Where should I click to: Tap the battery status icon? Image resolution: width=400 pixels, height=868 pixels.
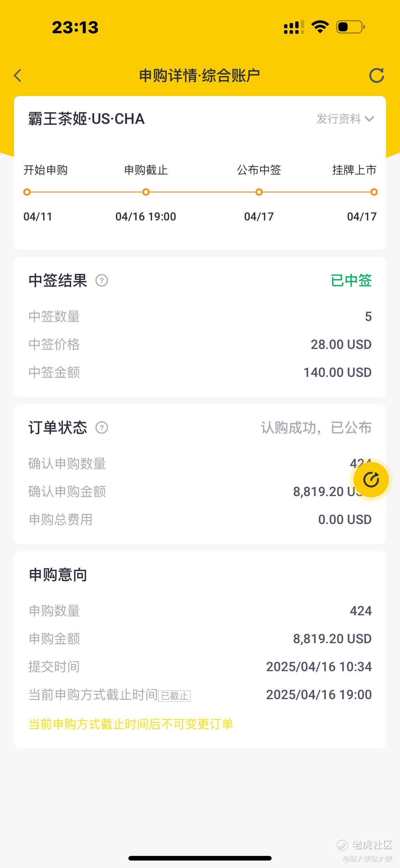[x=350, y=27]
